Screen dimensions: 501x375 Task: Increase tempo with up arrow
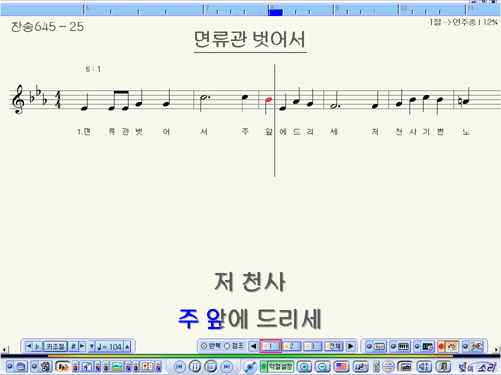pyautogui.click(x=127, y=347)
